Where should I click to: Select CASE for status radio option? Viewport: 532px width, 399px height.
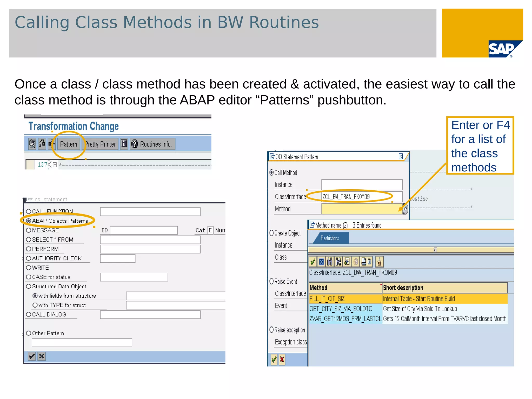coord(29,277)
